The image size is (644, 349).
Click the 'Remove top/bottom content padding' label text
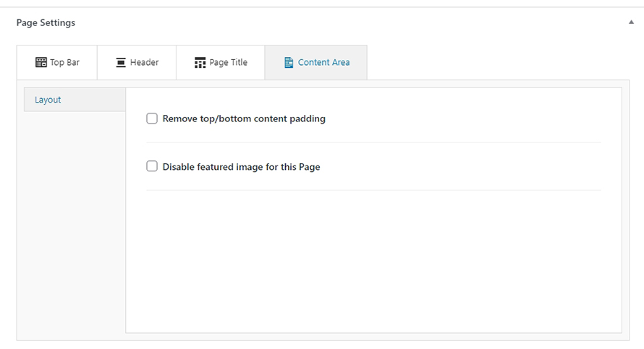click(x=244, y=119)
